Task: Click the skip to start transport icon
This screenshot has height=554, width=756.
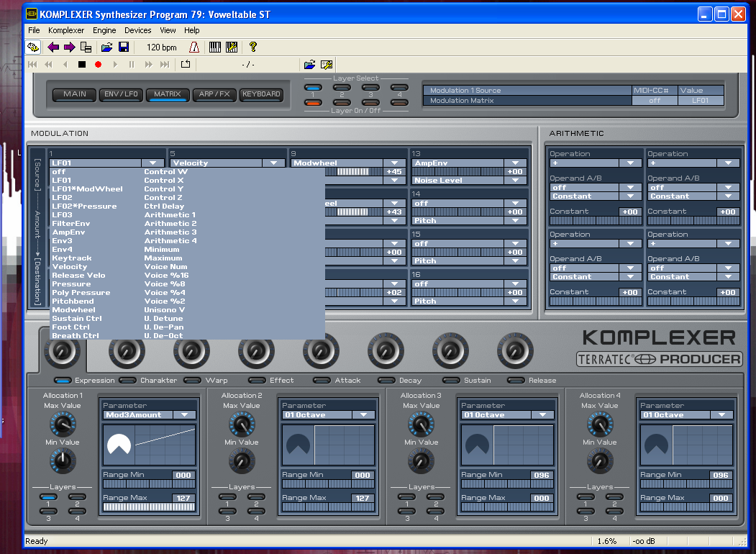Action: click(x=32, y=65)
